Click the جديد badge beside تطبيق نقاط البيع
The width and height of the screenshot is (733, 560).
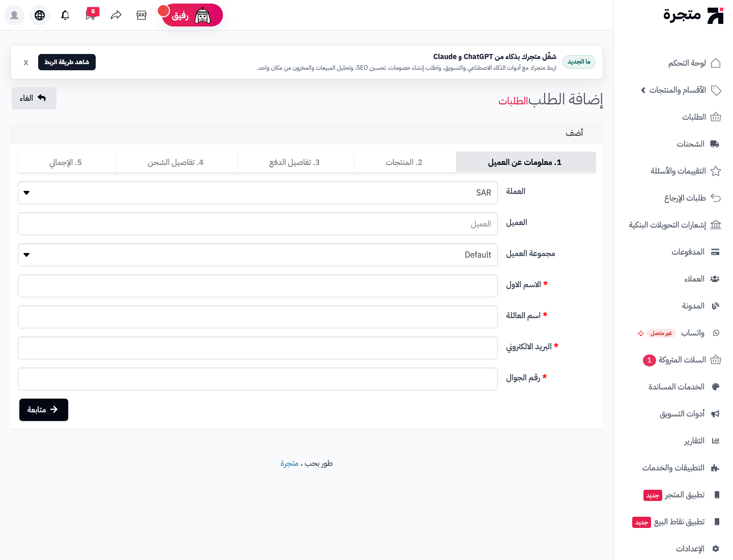pyautogui.click(x=641, y=522)
